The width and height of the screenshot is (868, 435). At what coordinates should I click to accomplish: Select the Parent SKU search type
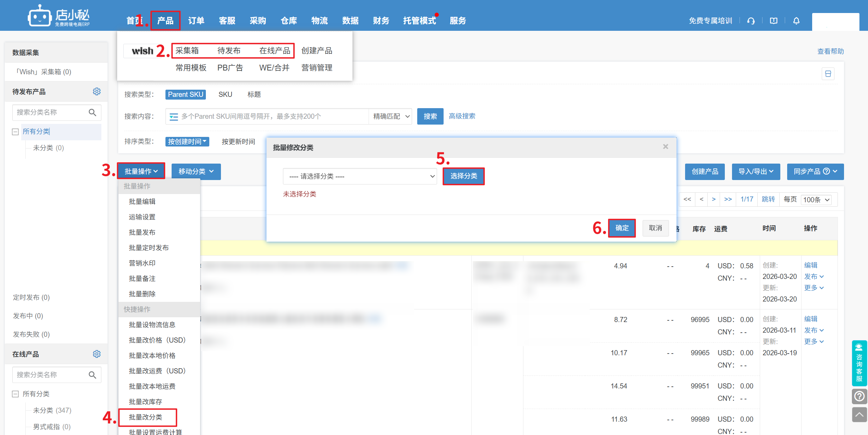tap(185, 94)
